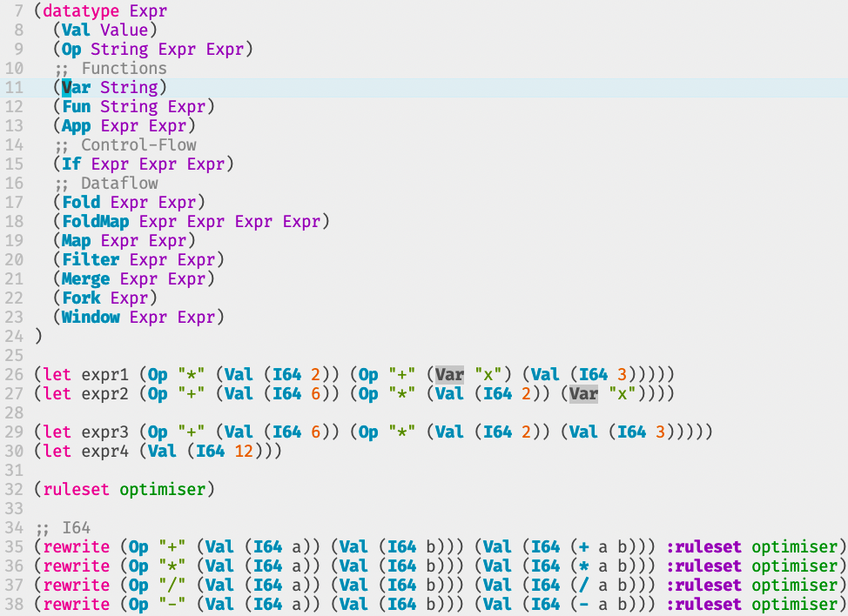Click 'Window' constructor on line 23
This screenshot has height=616, width=848.
point(91,318)
